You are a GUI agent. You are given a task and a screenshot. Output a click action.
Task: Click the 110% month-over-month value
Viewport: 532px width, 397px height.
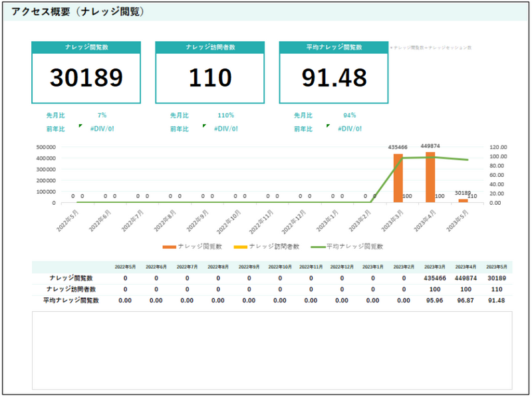click(x=226, y=115)
